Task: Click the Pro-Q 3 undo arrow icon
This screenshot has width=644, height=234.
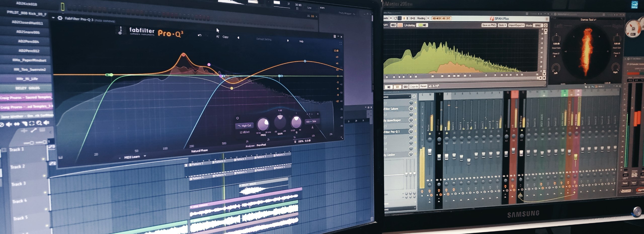Action: 200,35
